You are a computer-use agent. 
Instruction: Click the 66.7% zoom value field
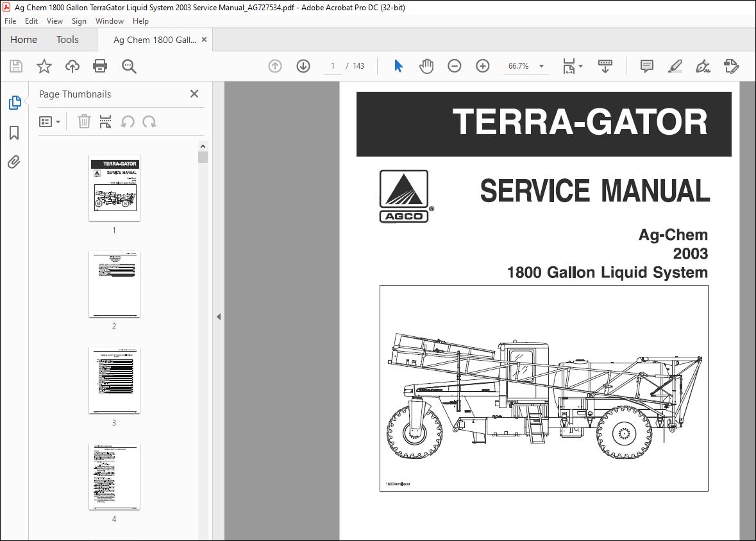point(519,66)
